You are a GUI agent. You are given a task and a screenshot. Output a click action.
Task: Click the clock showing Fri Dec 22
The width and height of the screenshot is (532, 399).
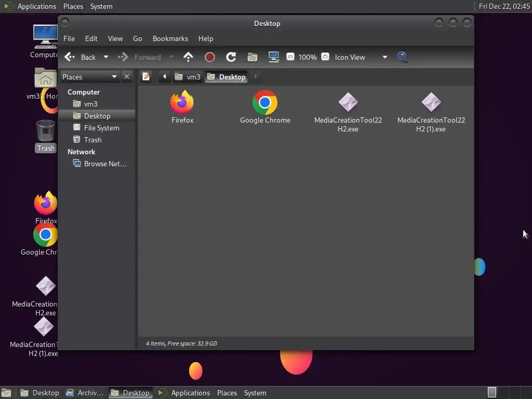(x=504, y=6)
